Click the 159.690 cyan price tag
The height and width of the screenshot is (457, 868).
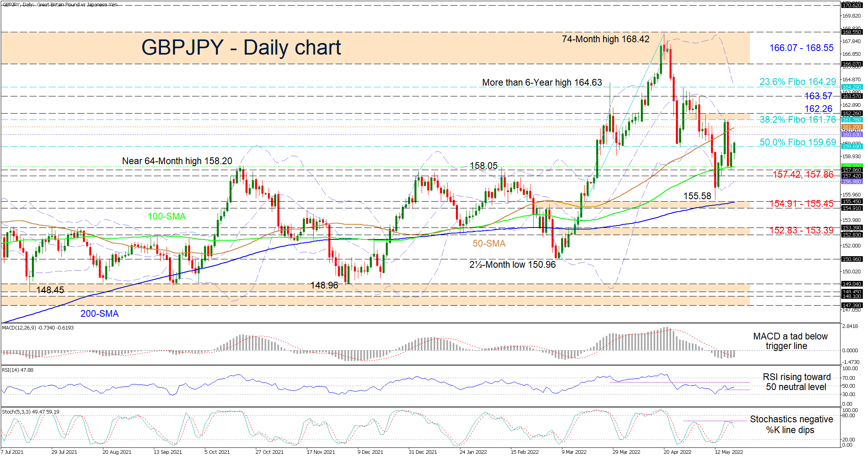coord(851,146)
